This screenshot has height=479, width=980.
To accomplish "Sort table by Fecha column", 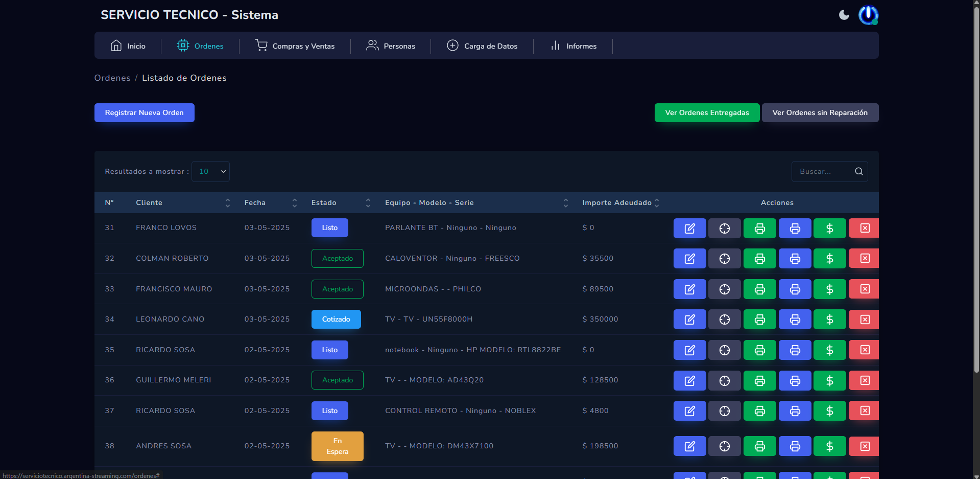I will click(x=294, y=203).
